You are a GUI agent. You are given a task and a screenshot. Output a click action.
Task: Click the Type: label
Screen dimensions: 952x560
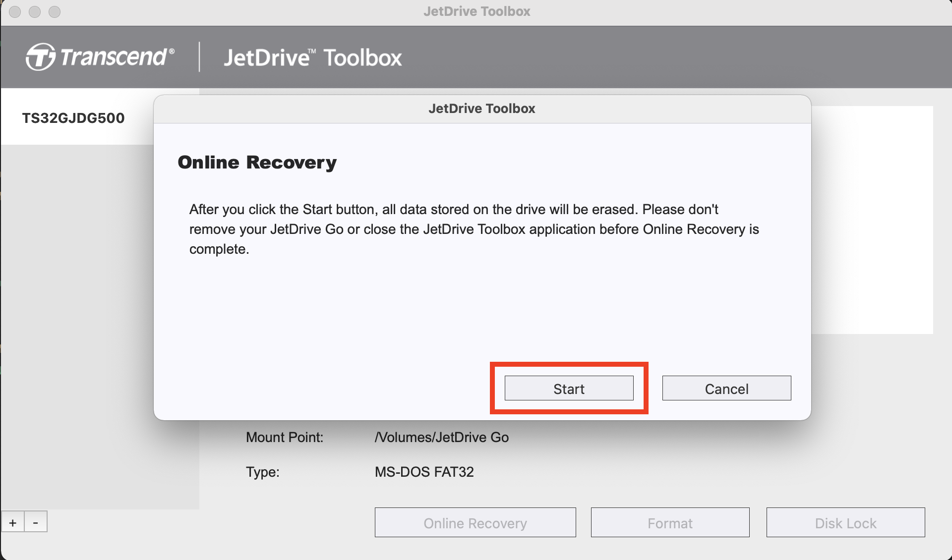point(263,471)
